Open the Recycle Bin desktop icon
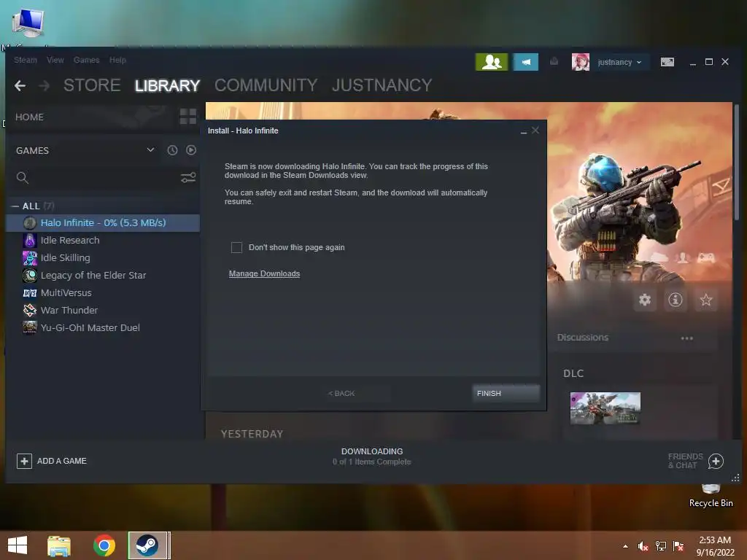Viewport: 747px width, 560px height. pos(711,495)
